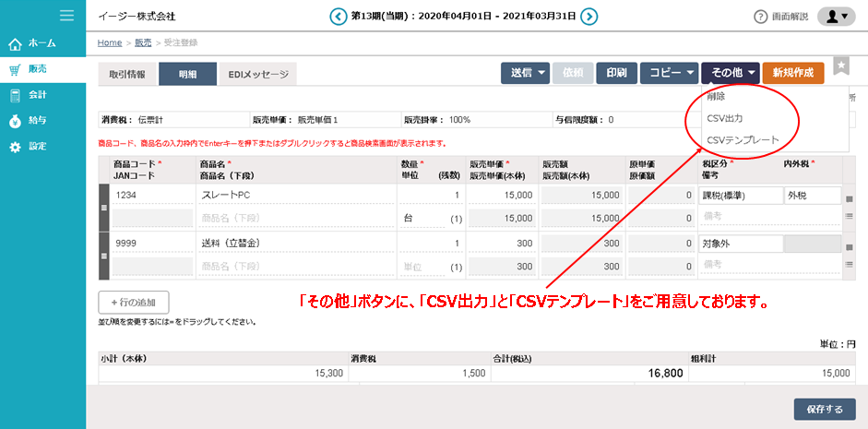The height and width of the screenshot is (429, 868).
Task: Click the unit price field 300 for 送料 row
Action: [502, 243]
